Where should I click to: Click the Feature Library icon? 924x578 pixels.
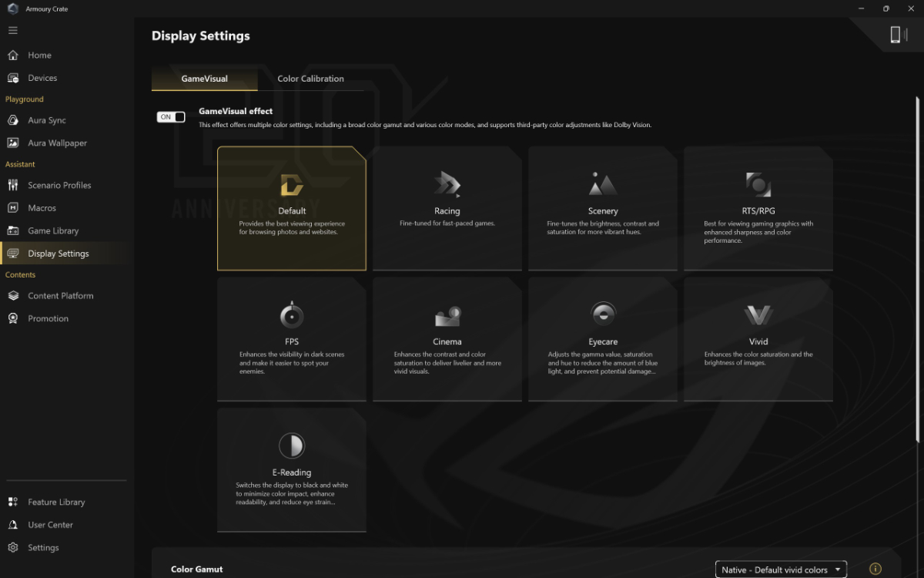[x=12, y=502]
